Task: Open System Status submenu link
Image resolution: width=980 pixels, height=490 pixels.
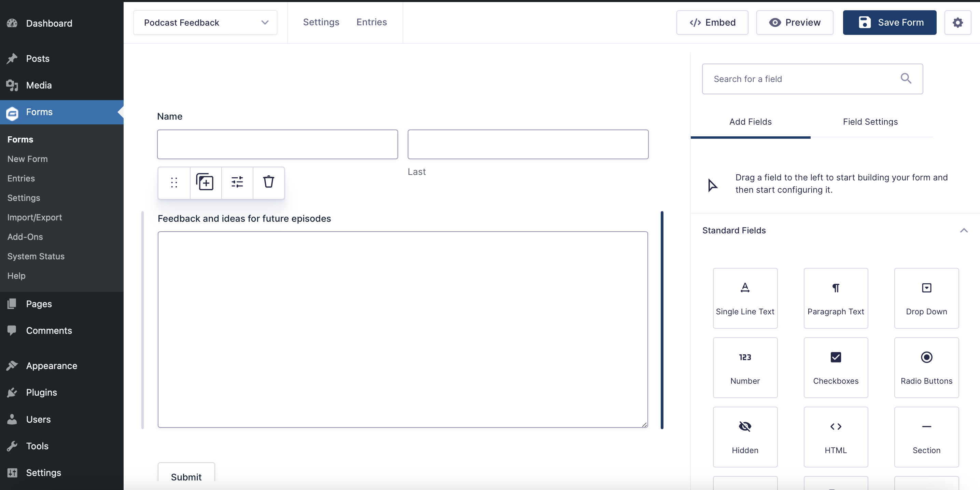Action: (x=36, y=256)
